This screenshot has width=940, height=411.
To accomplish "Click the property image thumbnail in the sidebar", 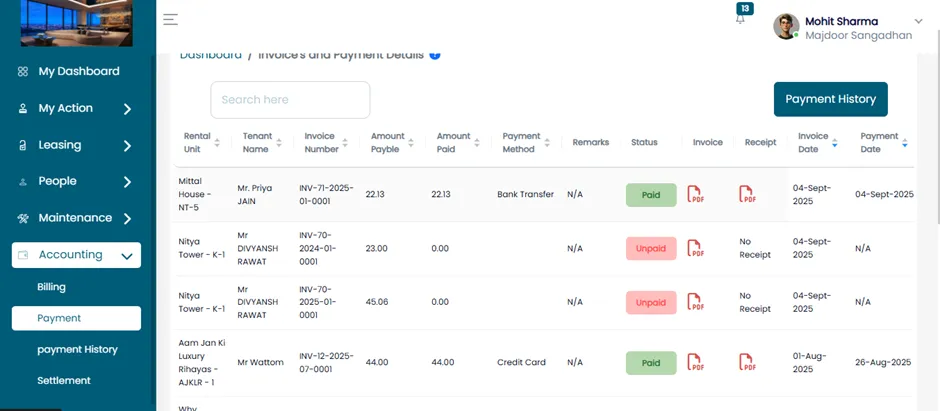I will point(77,23).
